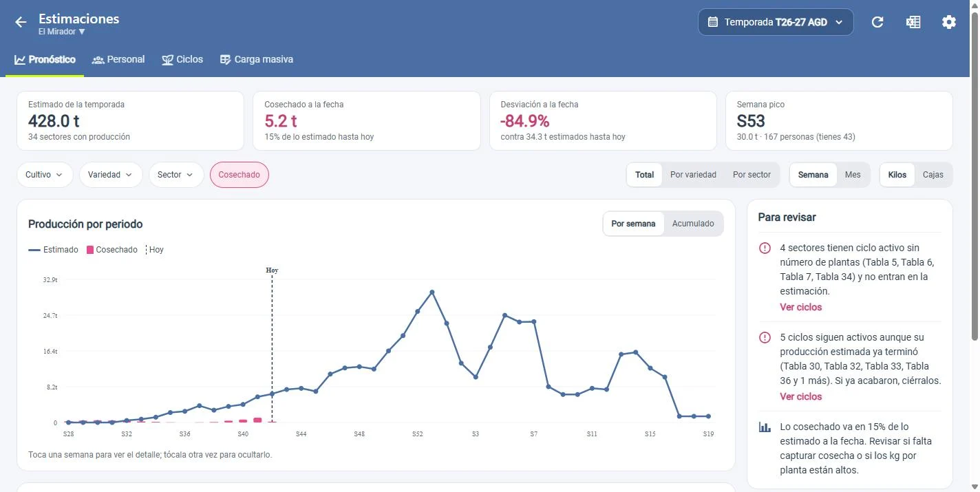
Task: Switch to the Personal tab
Action: point(118,59)
